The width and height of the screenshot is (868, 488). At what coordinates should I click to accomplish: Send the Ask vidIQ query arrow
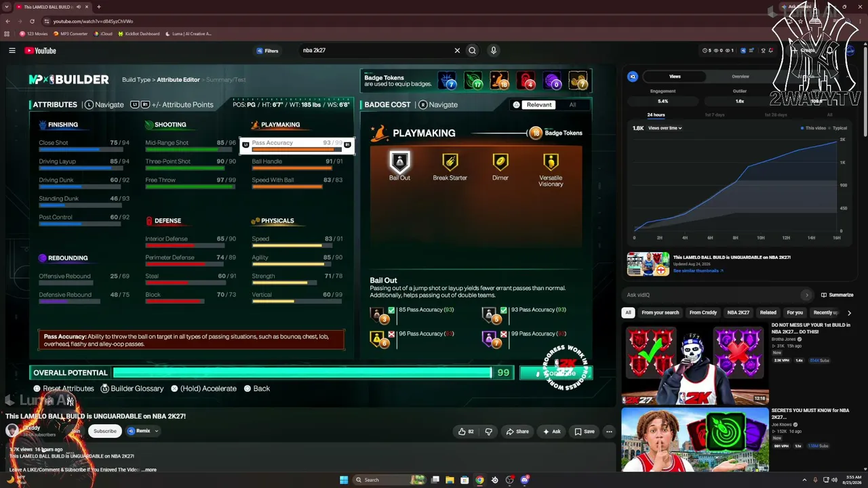point(806,295)
